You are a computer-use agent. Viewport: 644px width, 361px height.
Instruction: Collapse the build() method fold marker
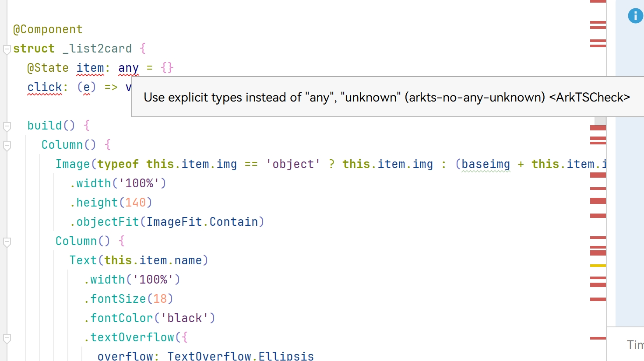click(7, 126)
